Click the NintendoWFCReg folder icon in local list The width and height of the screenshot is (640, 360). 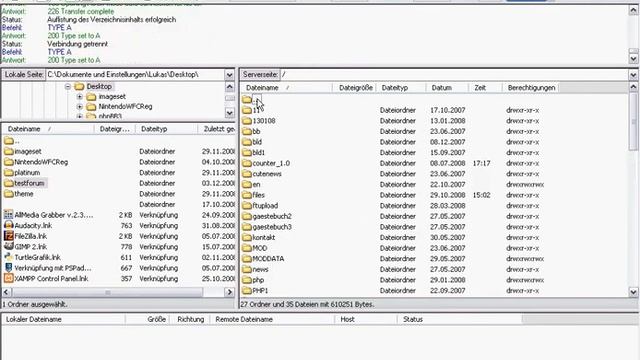9,162
